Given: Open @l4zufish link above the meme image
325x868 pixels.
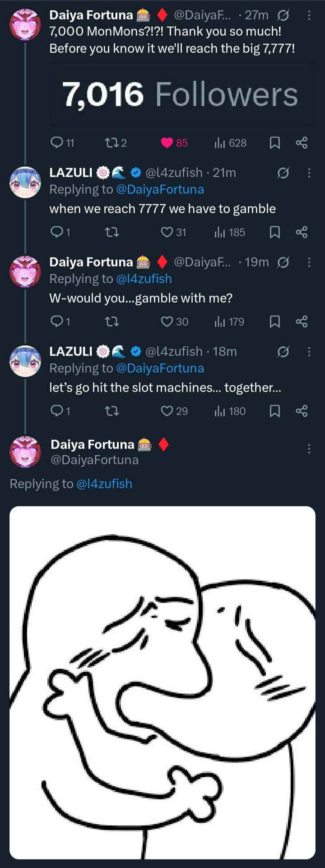Looking at the screenshot, I should 104,484.
